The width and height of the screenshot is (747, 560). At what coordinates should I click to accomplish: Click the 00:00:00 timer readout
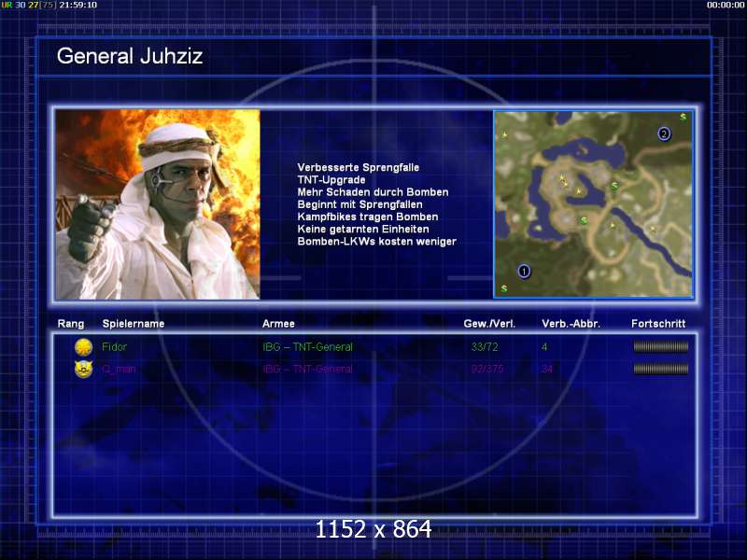click(726, 5)
